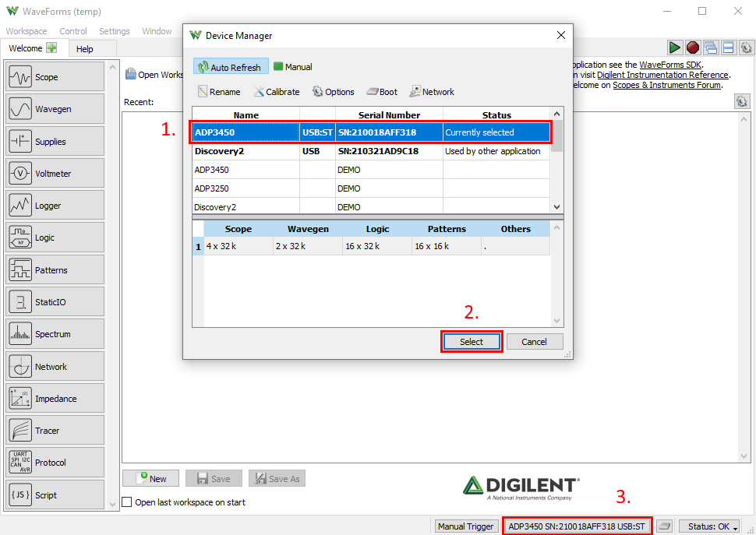Check Open last workspace on start
The width and height of the screenshot is (756, 535).
(x=127, y=502)
